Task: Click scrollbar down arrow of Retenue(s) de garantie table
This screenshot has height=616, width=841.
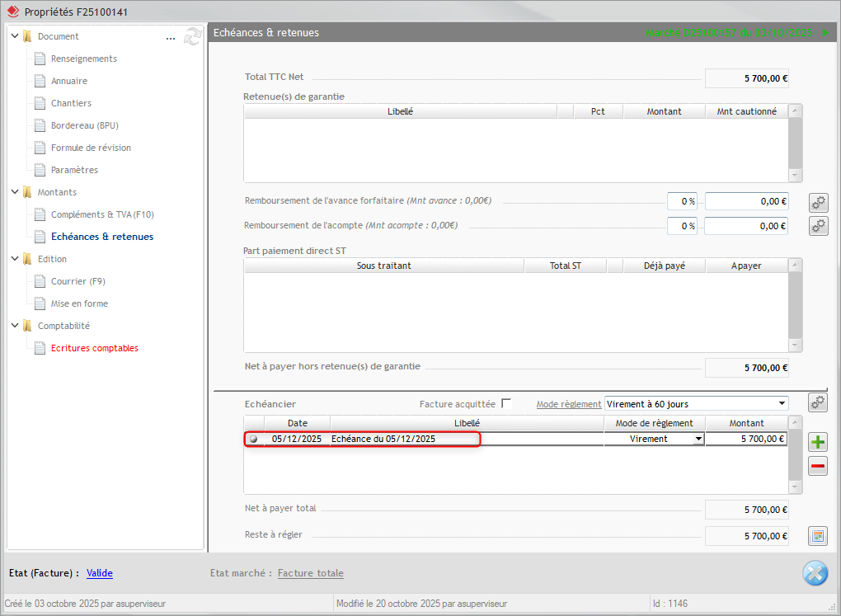Action: tap(795, 175)
